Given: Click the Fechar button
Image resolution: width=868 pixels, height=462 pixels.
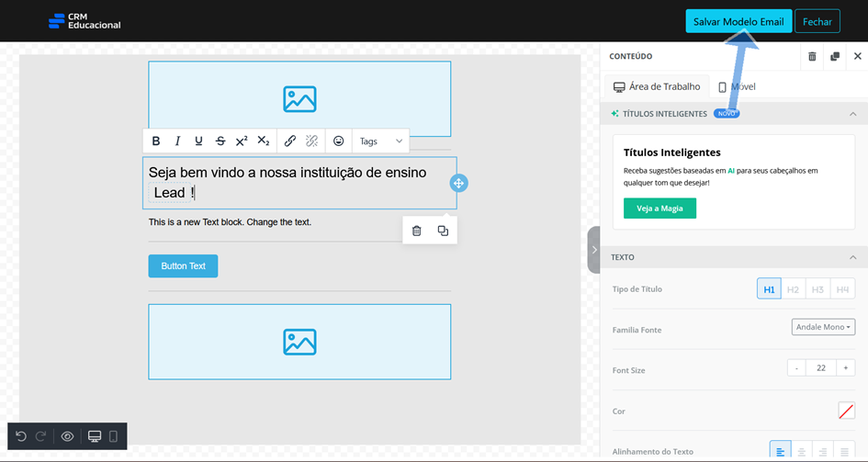Looking at the screenshot, I should coord(817,21).
